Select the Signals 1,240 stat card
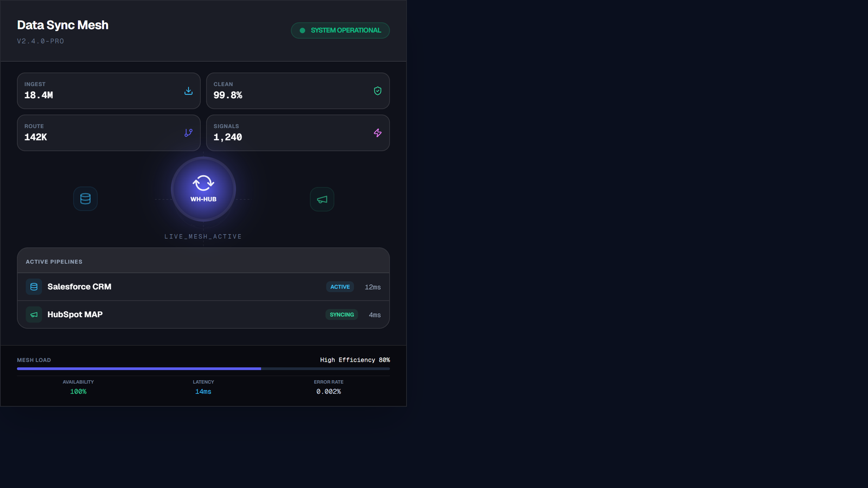The height and width of the screenshot is (488, 868). [x=298, y=133]
